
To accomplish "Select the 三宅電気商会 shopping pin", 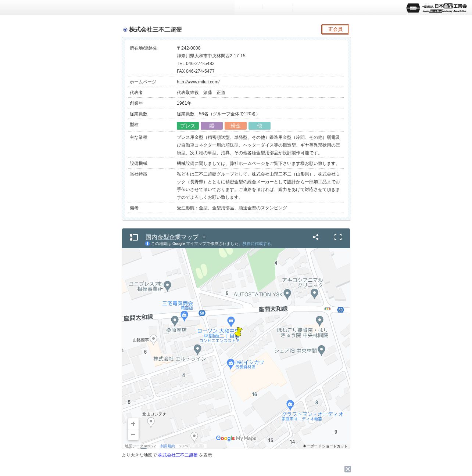I will (184, 315).
